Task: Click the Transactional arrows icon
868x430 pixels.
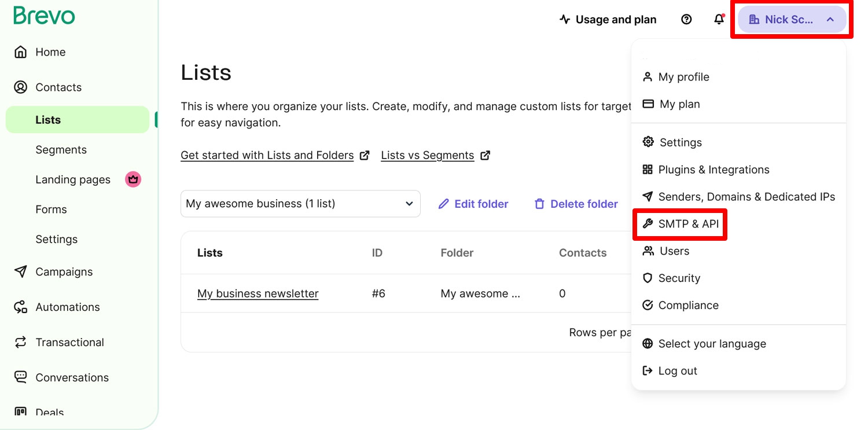Action: click(x=20, y=342)
